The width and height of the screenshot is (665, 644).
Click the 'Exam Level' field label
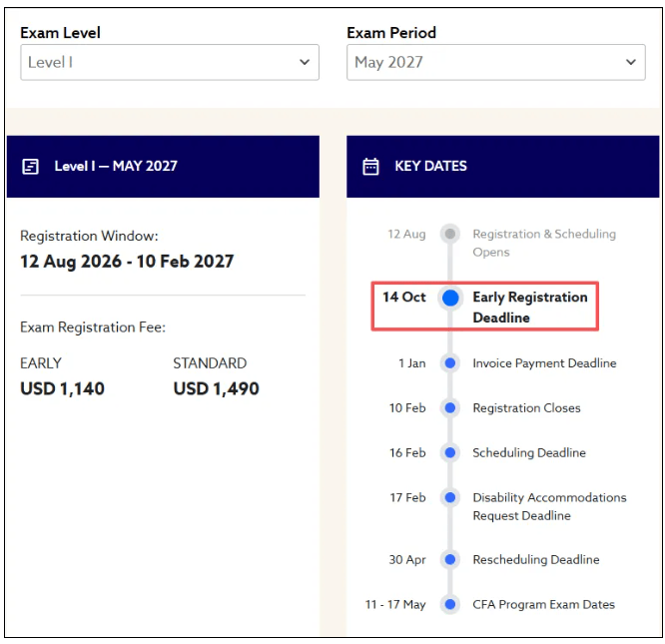60,33
